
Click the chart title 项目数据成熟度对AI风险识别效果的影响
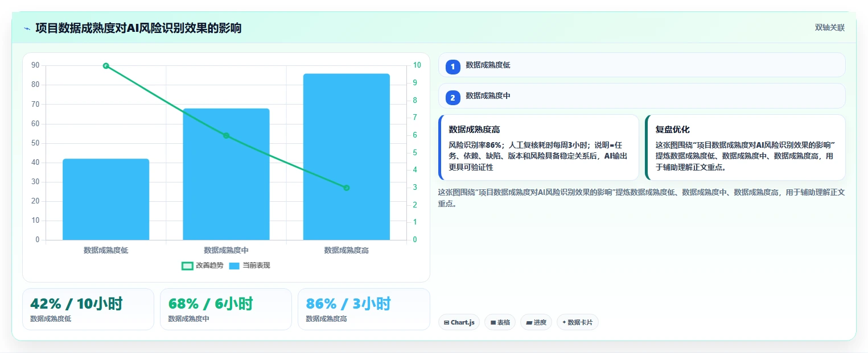(138, 28)
